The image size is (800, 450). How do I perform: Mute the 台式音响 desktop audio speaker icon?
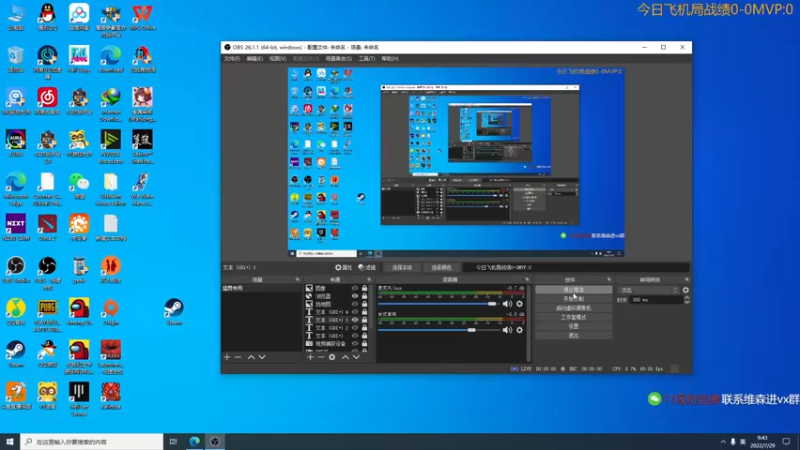[507, 330]
